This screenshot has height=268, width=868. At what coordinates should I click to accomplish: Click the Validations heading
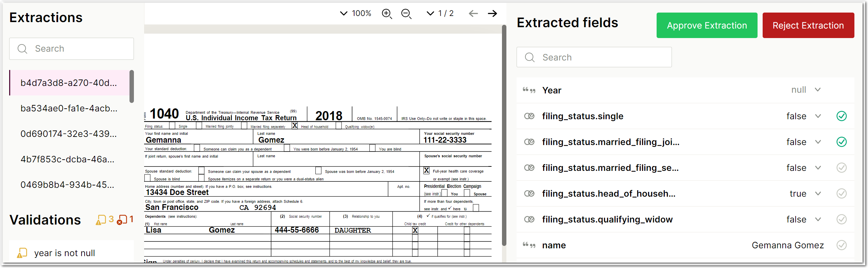pyautogui.click(x=45, y=220)
